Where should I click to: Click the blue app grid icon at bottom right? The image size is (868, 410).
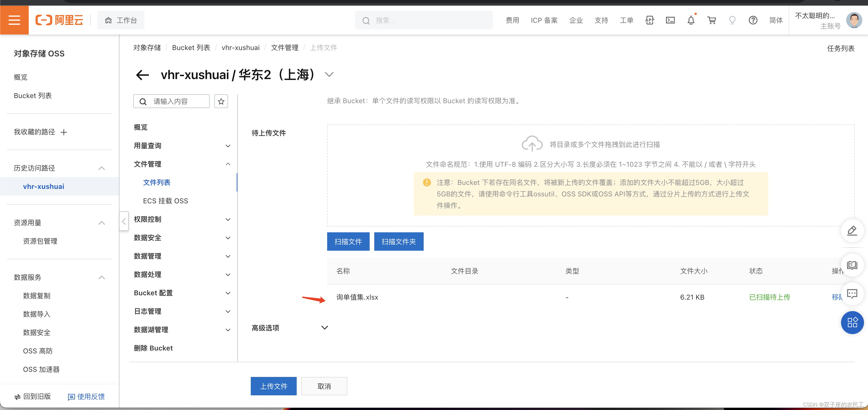pyautogui.click(x=852, y=323)
